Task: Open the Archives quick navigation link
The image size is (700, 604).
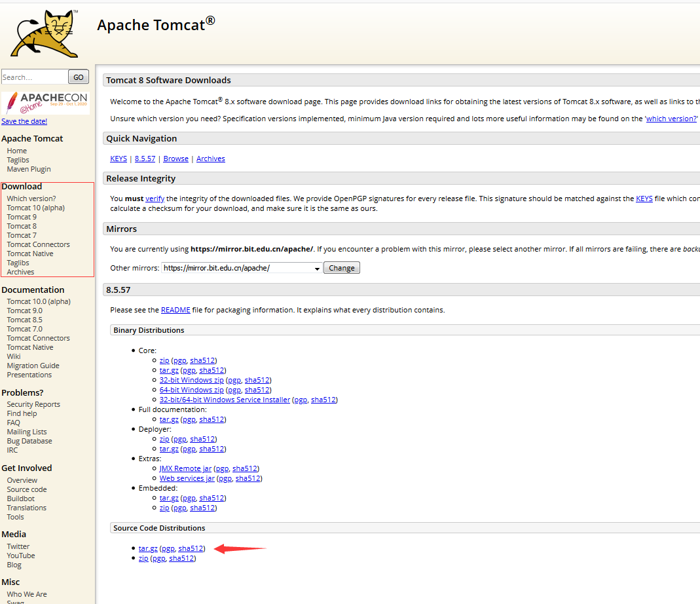Action: click(210, 159)
